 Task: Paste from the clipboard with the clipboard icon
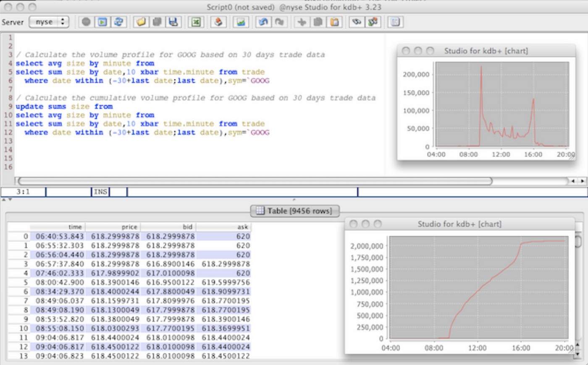pos(334,22)
